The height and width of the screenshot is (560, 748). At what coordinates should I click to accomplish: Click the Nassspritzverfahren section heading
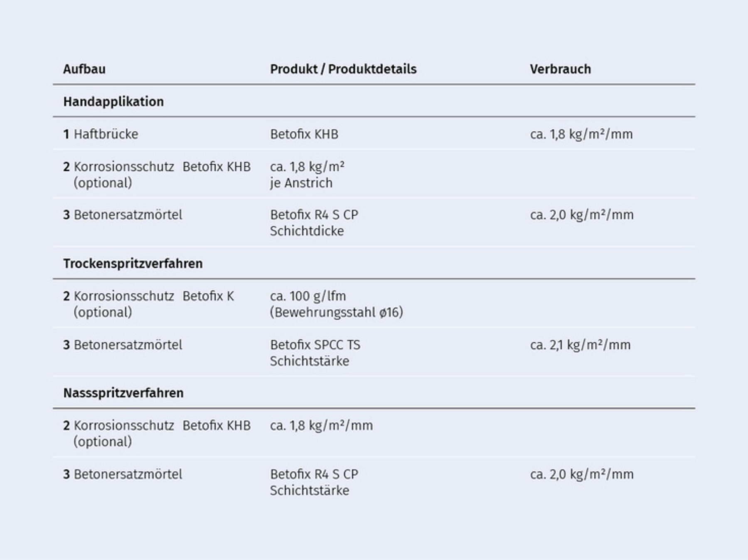point(123,393)
